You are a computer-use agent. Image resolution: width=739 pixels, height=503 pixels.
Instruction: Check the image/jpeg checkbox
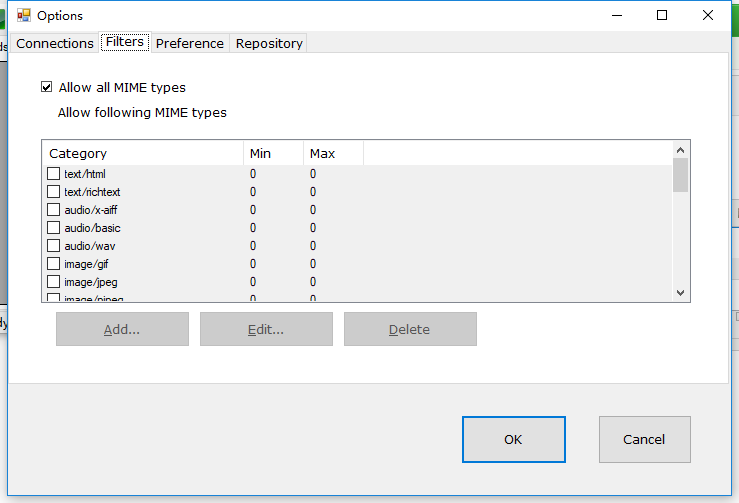[x=53, y=281]
